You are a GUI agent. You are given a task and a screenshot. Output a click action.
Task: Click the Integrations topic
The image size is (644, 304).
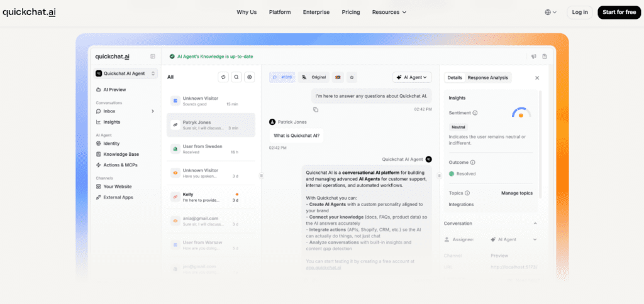461,204
